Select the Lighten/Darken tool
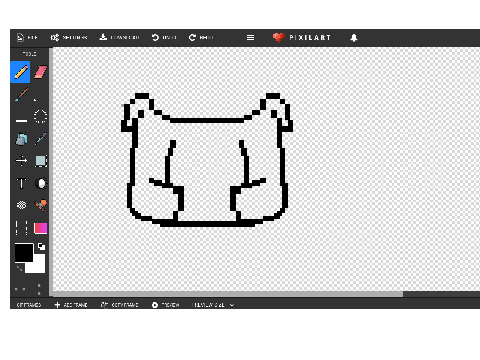Viewport: 480px width, 360px height. click(41, 183)
